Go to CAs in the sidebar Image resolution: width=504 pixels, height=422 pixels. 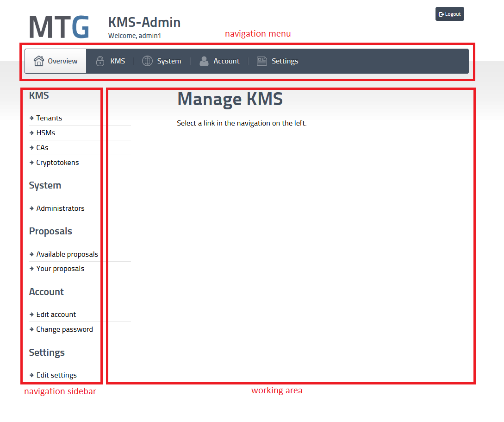(x=42, y=148)
